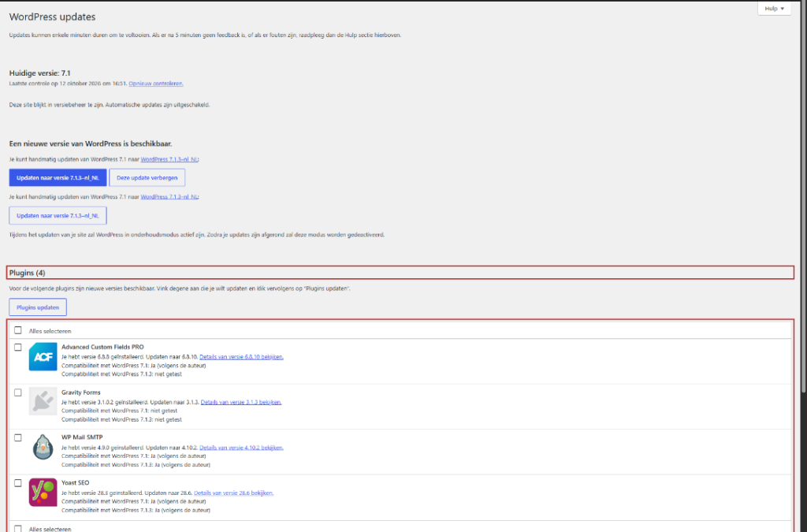
Task: Enable the Yoast SEO checkbox
Action: 18,483
